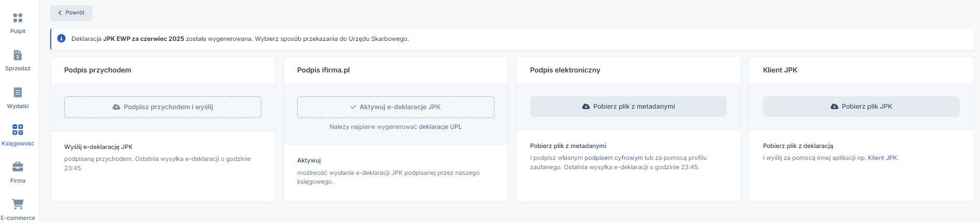This screenshot has width=980, height=223.
Task: Open the Wydatki receipt icon
Action: coord(18,93)
